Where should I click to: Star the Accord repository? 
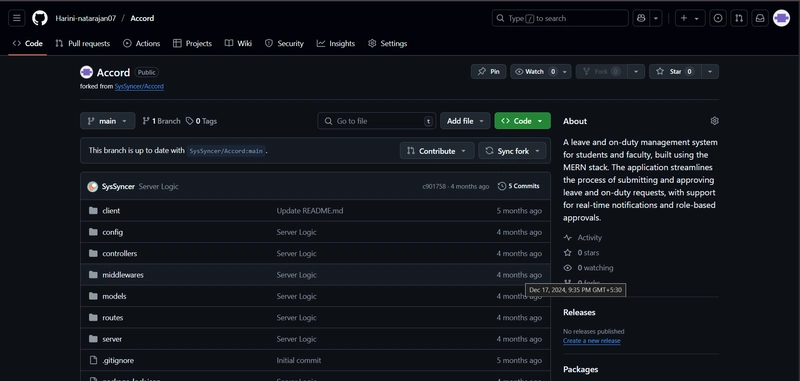[x=674, y=72]
